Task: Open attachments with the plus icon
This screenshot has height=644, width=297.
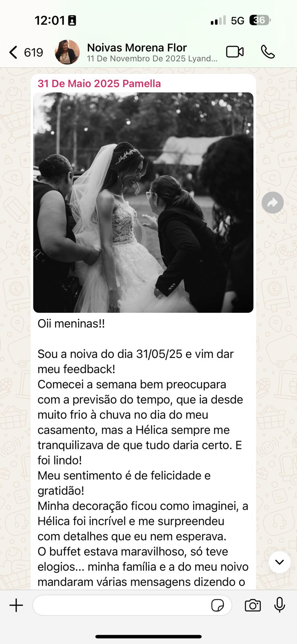Action: (16, 605)
